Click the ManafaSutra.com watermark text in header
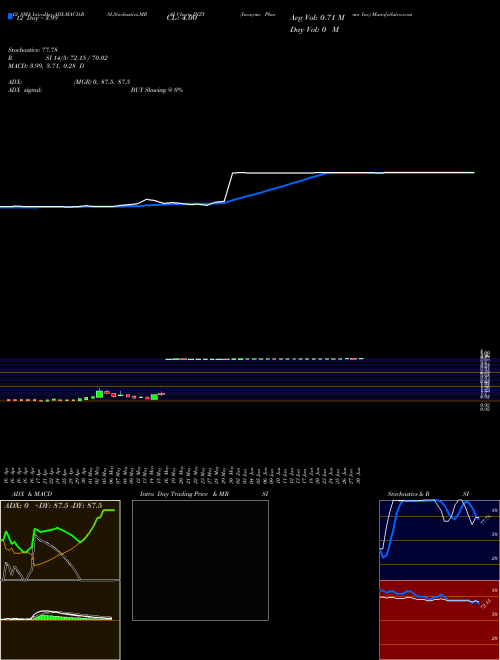The image size is (500, 660). 392,14
